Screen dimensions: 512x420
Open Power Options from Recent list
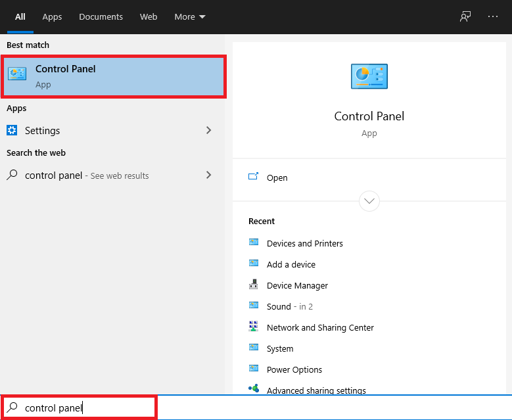click(x=294, y=369)
